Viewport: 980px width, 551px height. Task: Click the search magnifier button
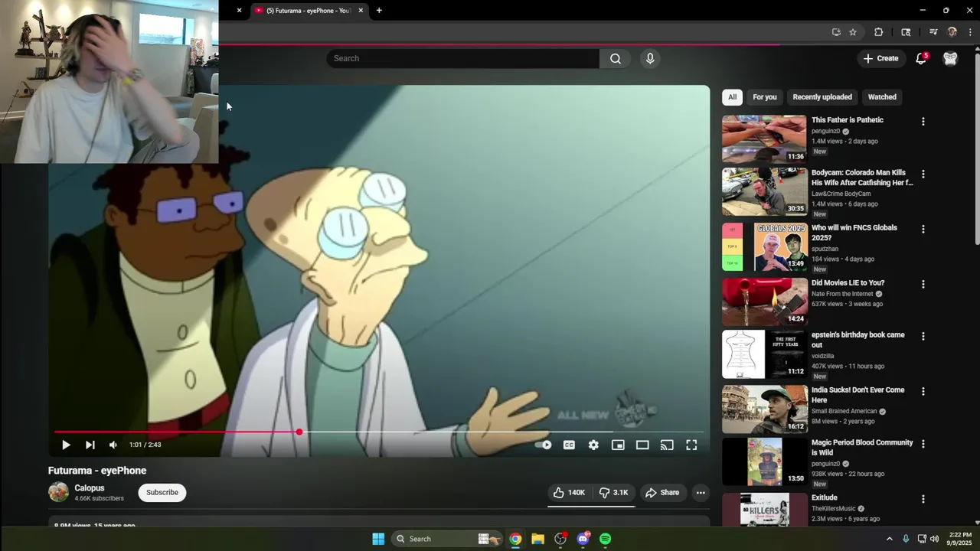616,58
